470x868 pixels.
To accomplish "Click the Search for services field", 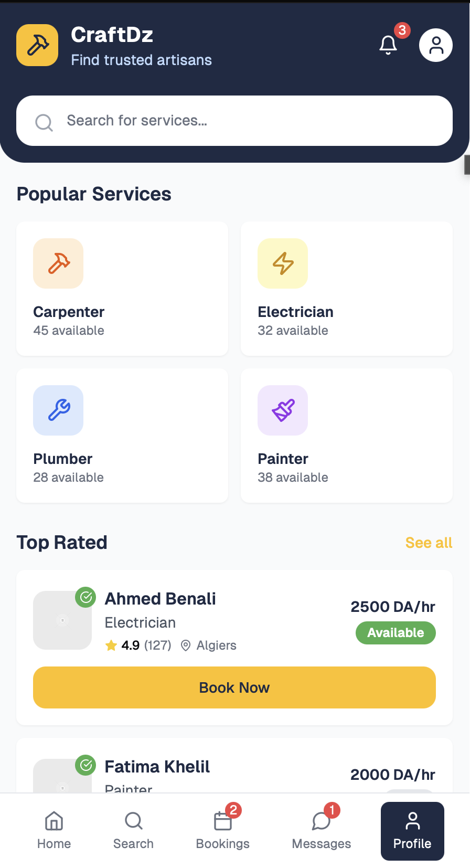I will click(x=234, y=121).
